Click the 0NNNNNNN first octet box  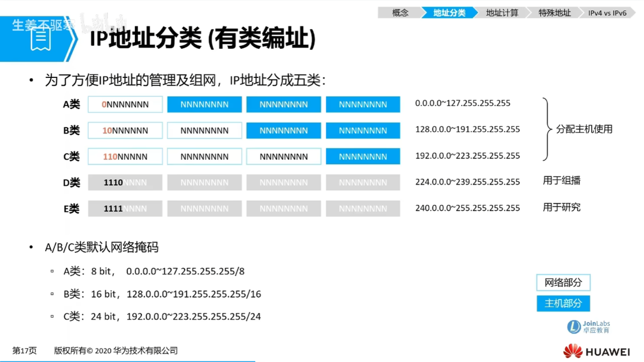click(x=125, y=105)
